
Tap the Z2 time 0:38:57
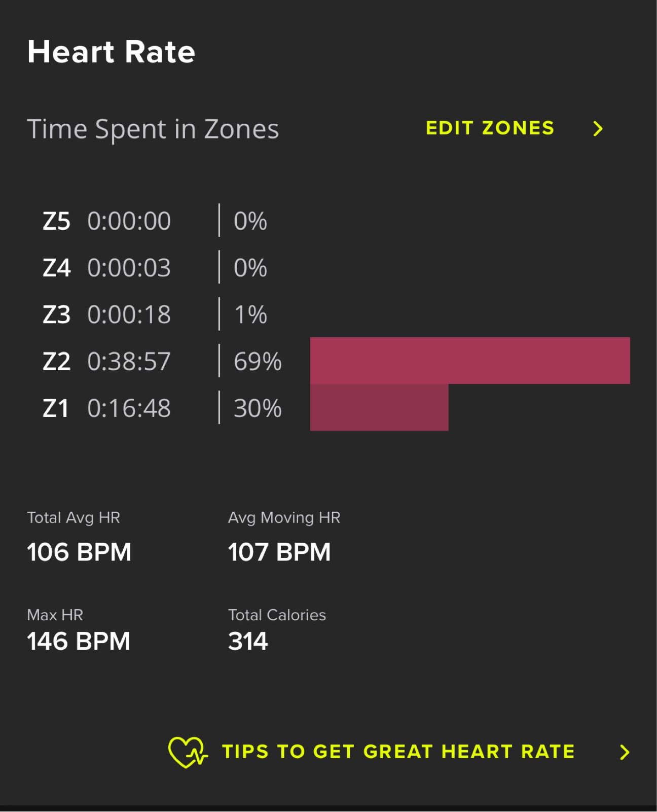click(129, 361)
